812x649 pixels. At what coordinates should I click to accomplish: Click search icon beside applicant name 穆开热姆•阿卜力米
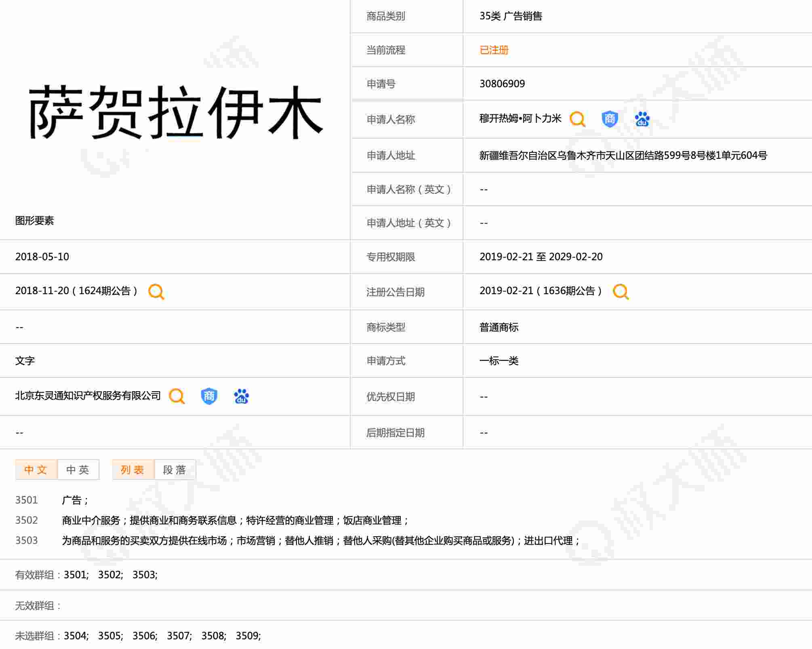point(577,119)
